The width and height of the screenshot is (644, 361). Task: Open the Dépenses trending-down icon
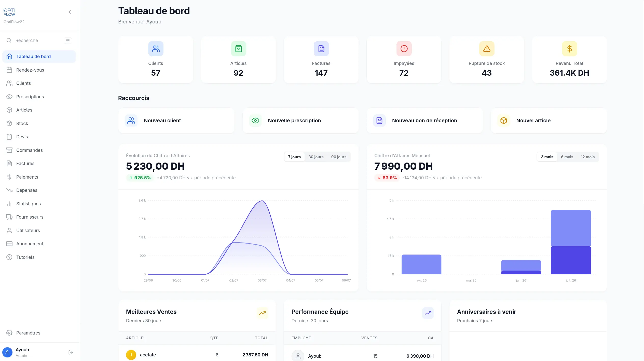tap(9, 190)
